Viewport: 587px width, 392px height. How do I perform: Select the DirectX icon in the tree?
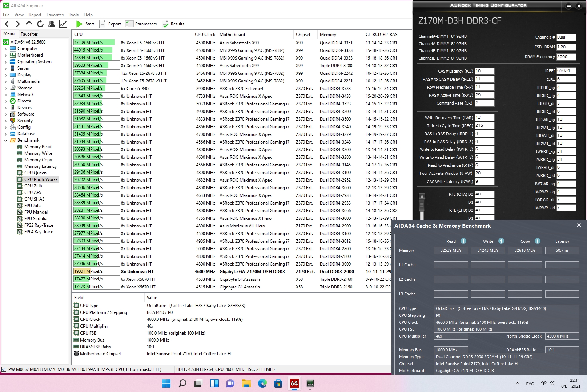pos(13,101)
